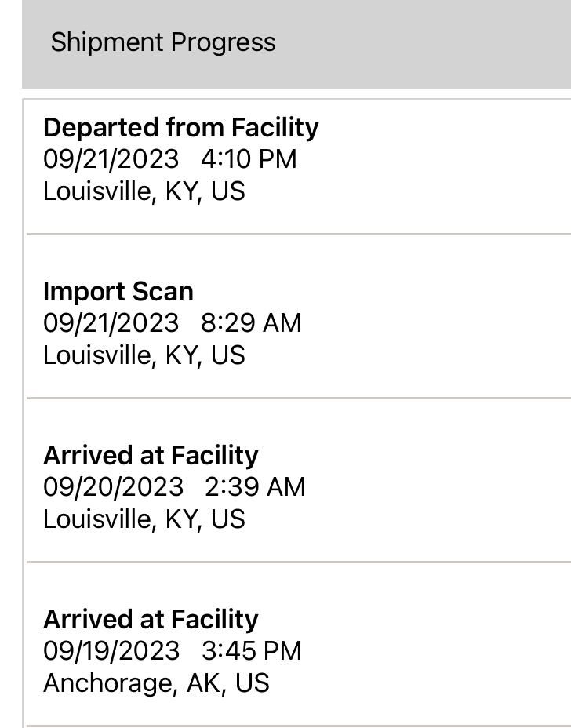571x728 pixels.
Task: Click the 09/20/2023 arrival date
Action: click(113, 487)
